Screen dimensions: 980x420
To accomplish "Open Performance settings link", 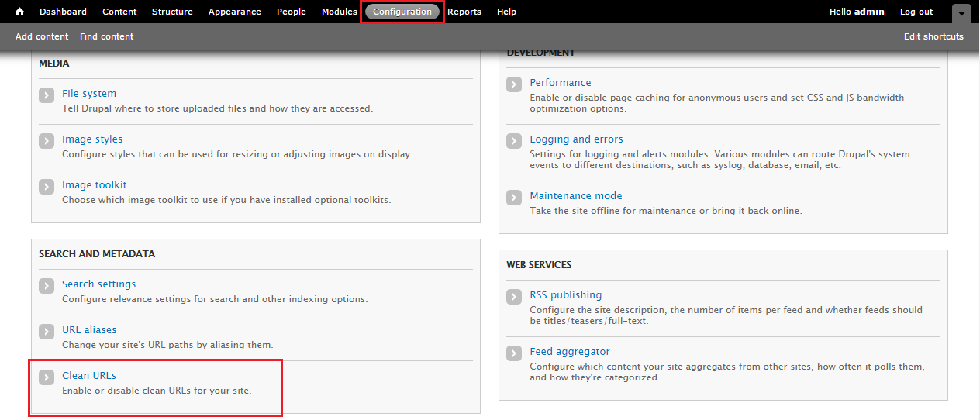I will click(x=561, y=83).
